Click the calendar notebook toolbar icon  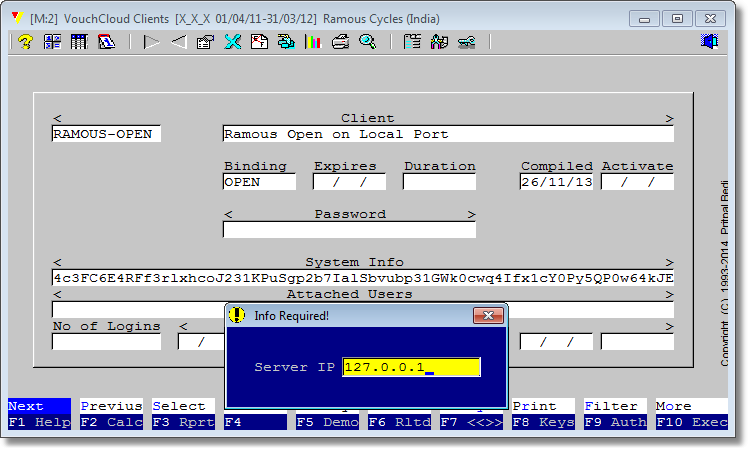[x=106, y=42]
